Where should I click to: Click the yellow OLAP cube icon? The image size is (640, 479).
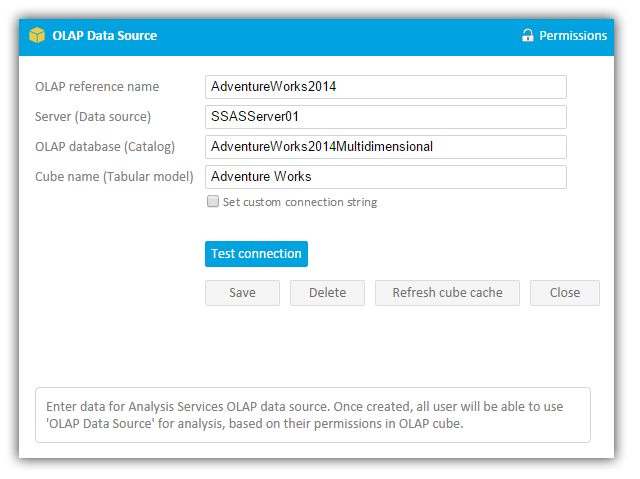[37, 35]
